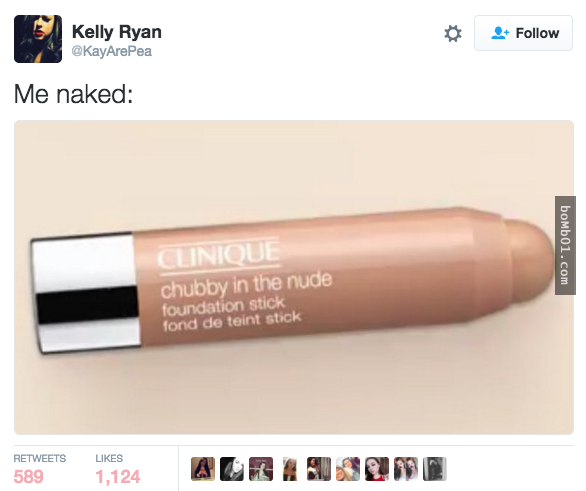Click the LIKES label

(109, 458)
